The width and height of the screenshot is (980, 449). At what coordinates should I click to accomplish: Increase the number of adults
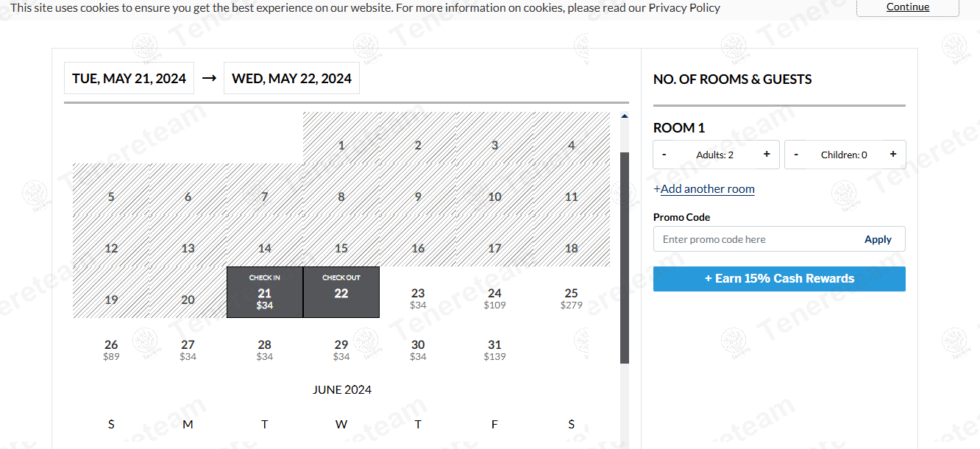(x=767, y=155)
